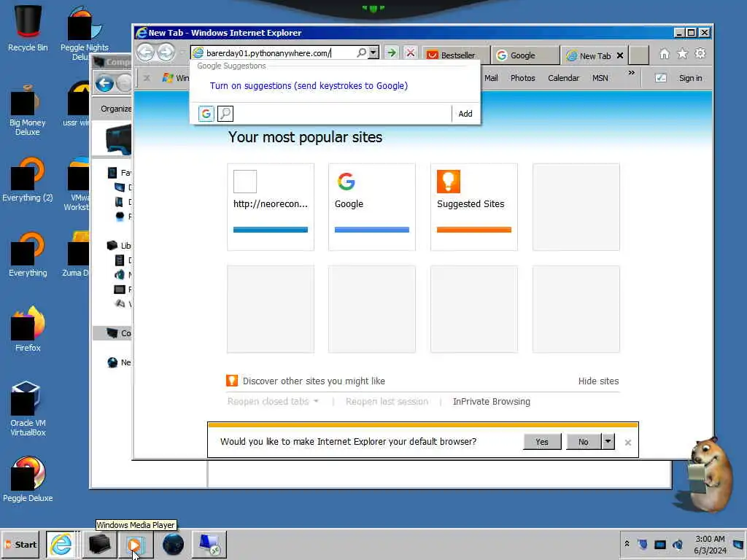Open the Suggested Sites tile
The height and width of the screenshot is (560, 747).
(474, 206)
